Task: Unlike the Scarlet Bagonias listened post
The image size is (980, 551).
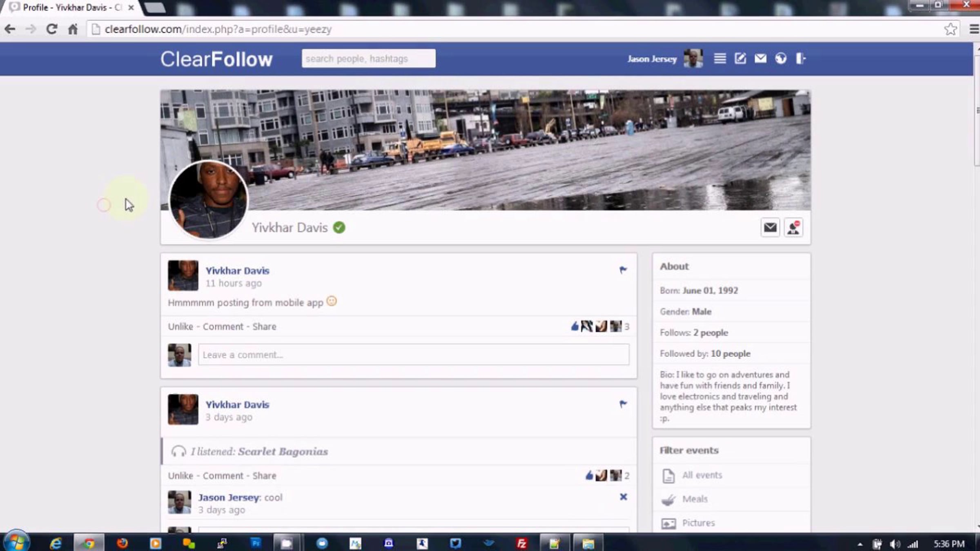Action: pyautogui.click(x=180, y=476)
